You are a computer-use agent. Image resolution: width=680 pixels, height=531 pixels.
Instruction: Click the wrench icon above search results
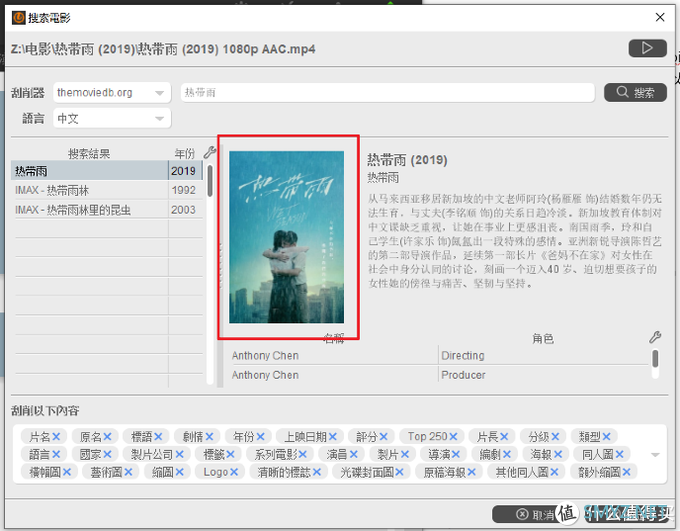(x=210, y=152)
